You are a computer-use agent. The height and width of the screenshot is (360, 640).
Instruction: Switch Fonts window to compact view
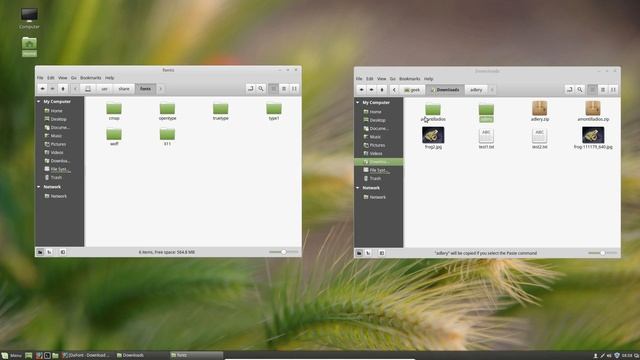[294, 89]
